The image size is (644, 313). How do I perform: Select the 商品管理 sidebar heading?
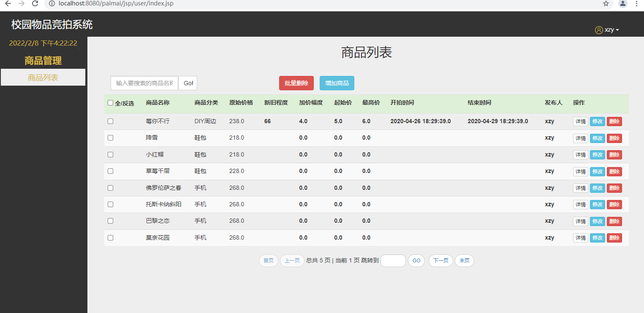click(43, 61)
